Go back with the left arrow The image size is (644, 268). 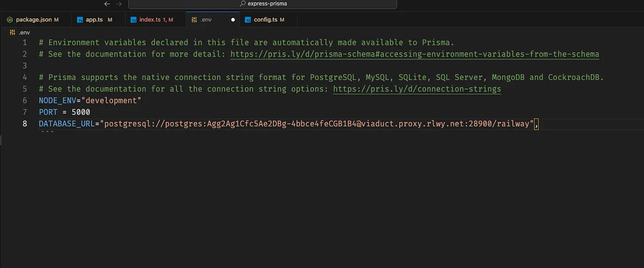(107, 4)
